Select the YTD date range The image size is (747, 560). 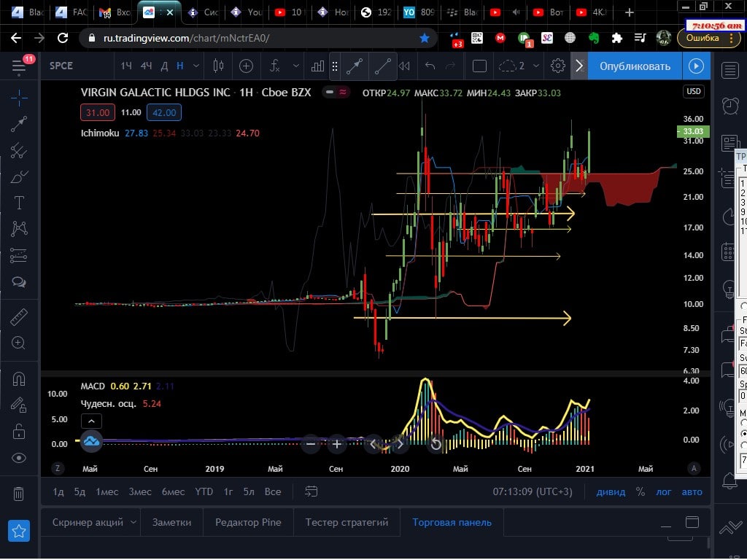(x=204, y=492)
